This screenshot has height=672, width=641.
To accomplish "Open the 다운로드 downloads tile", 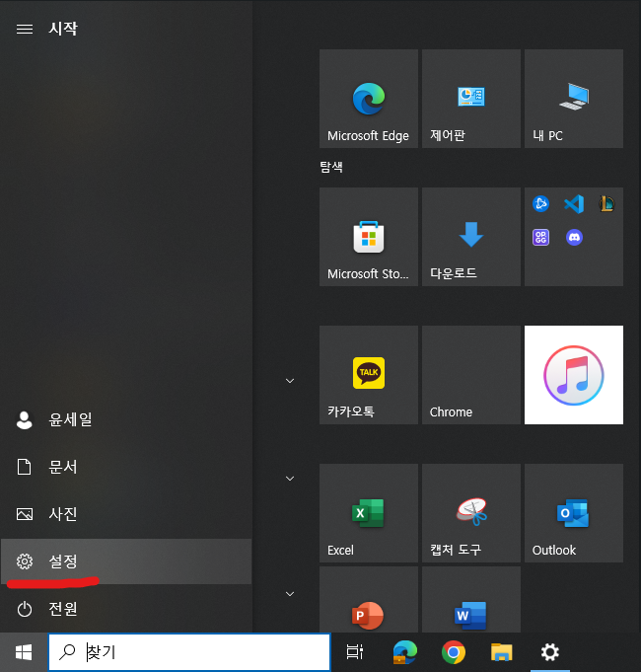I will click(471, 237).
